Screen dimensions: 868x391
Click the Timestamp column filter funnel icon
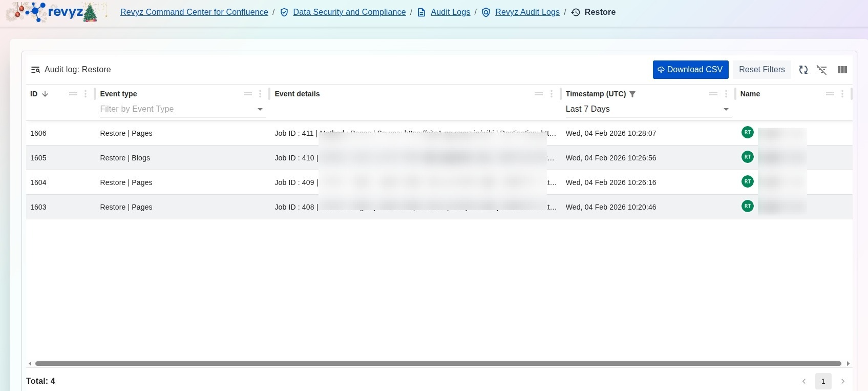pos(632,94)
